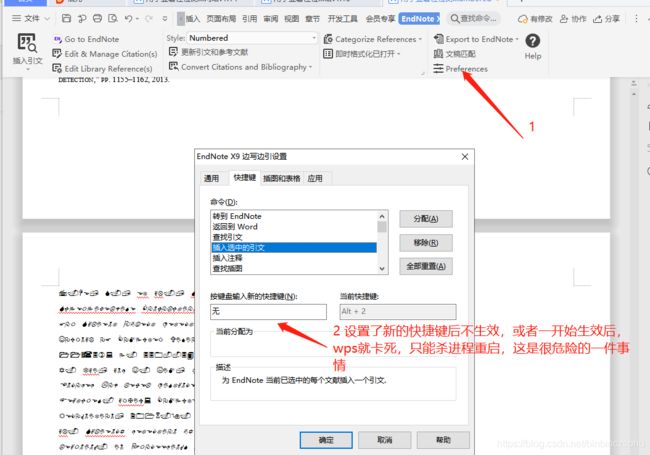Select 返回到 Word in command list
Screen dimensions: 650x455
point(294,227)
